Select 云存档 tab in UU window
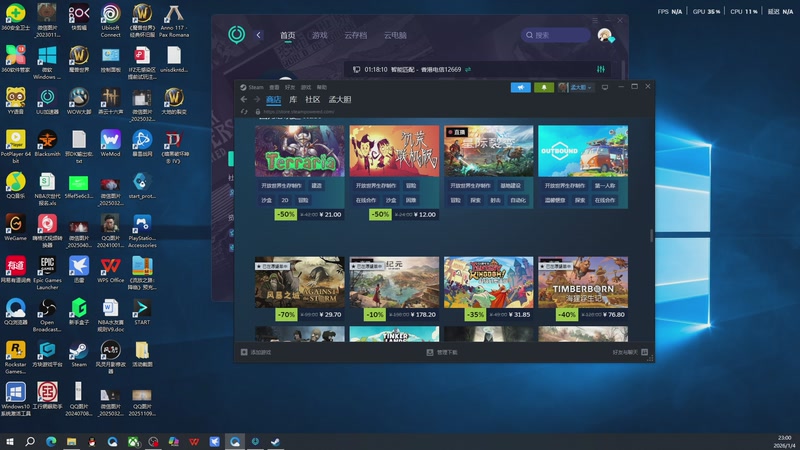 pos(356,35)
